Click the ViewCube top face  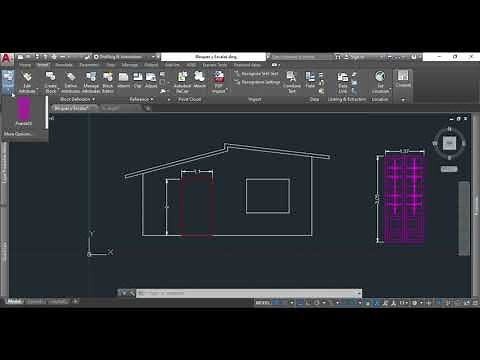449,143
